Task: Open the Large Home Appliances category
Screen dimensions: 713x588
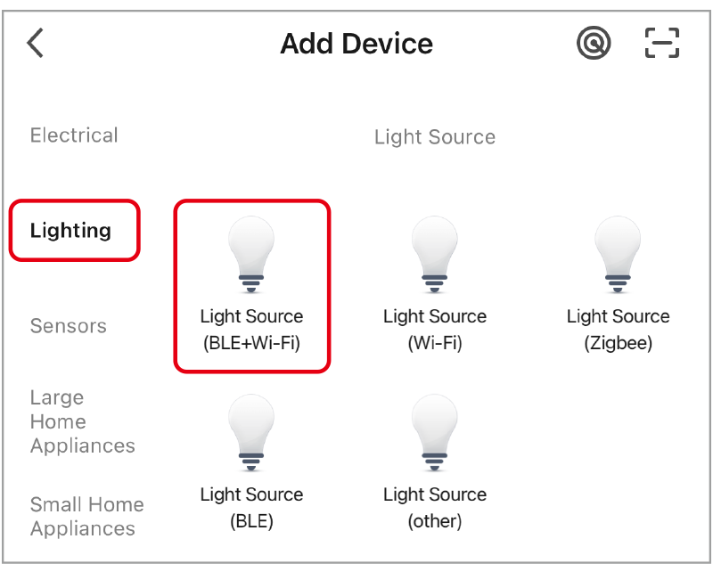Action: pyautogui.click(x=83, y=421)
